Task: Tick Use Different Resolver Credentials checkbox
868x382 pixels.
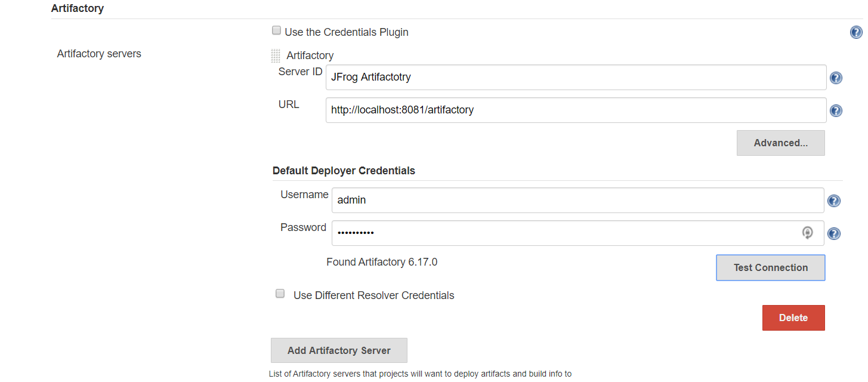Action: 280,294
